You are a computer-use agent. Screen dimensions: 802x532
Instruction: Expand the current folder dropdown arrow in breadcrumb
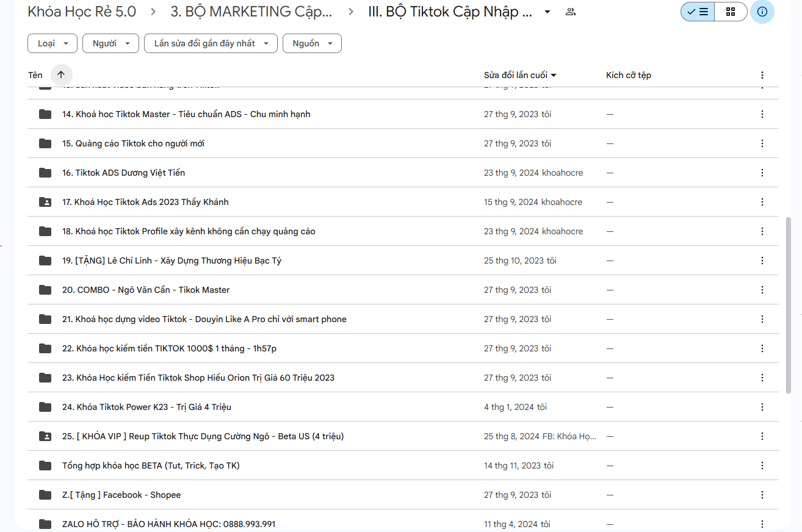tap(547, 12)
